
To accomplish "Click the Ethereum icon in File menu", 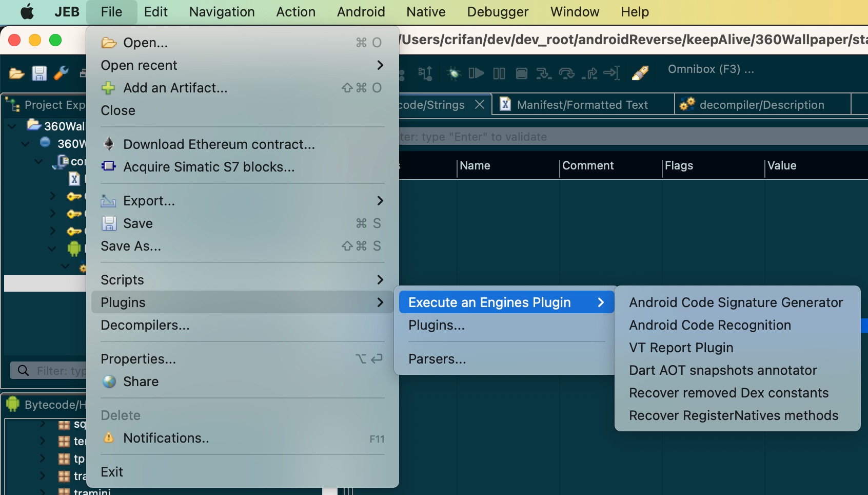I will coord(108,144).
